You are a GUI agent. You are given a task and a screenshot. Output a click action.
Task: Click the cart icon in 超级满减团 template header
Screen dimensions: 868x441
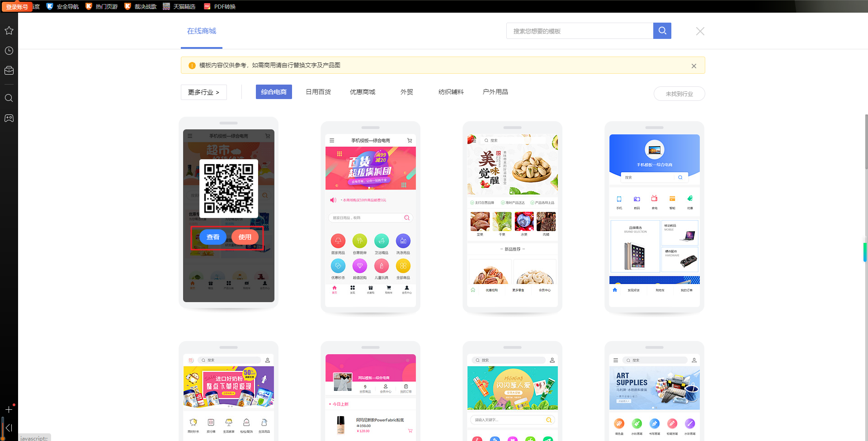(410, 141)
